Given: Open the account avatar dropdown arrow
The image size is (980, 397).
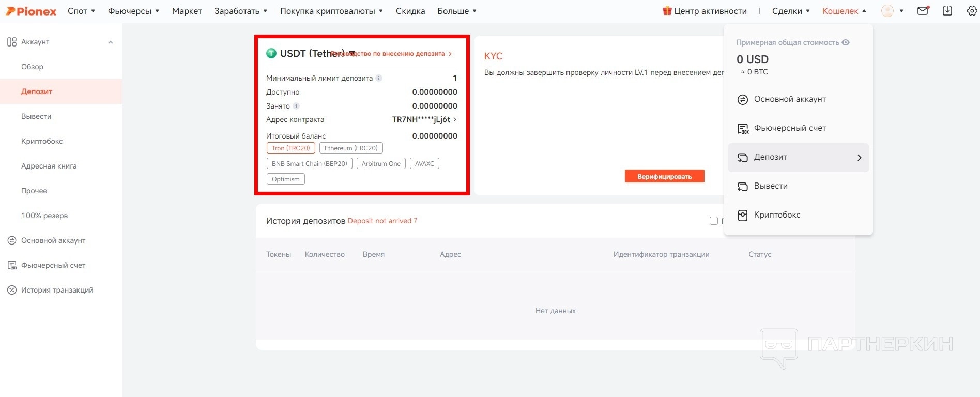Looking at the screenshot, I should tap(901, 11).
